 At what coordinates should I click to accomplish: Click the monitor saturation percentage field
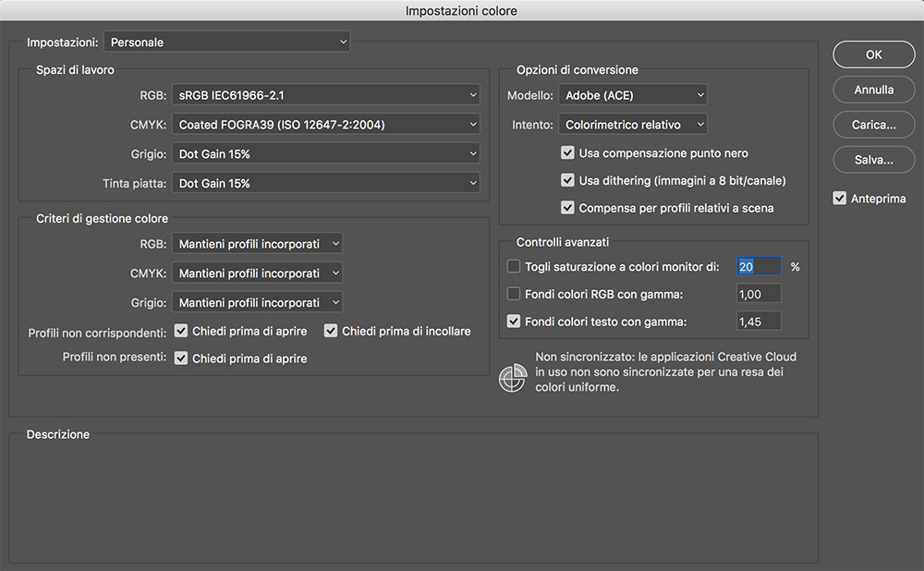click(x=759, y=266)
